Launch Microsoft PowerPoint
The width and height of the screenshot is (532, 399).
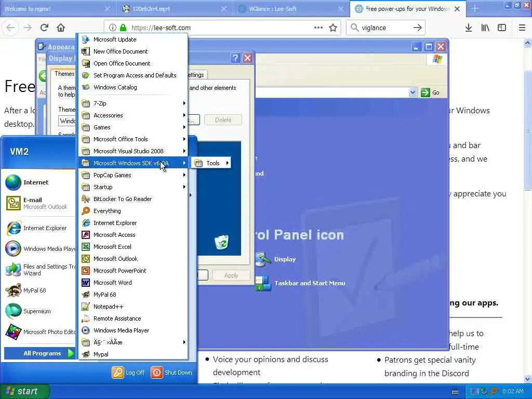[133, 270]
